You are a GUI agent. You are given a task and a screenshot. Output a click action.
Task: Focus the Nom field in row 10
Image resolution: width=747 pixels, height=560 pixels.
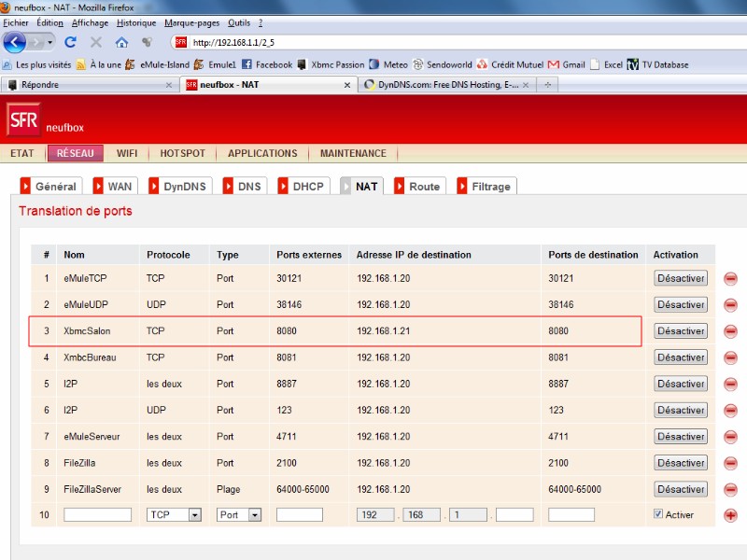pos(98,515)
